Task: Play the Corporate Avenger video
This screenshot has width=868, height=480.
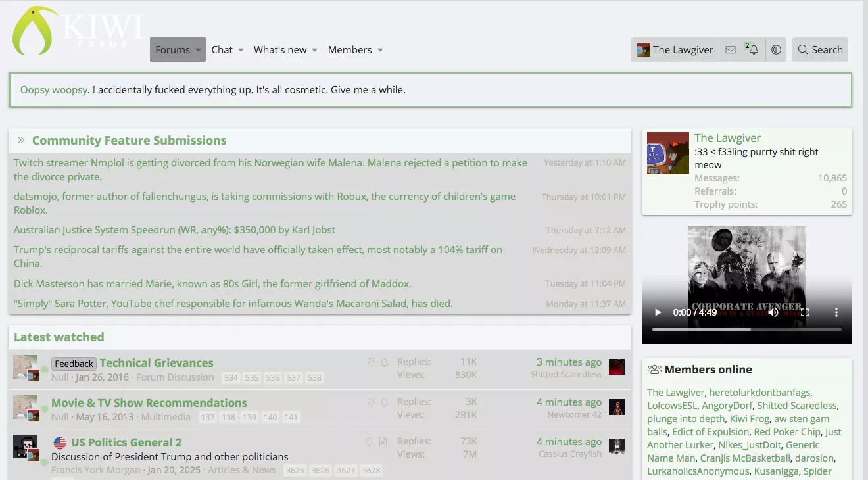Action: tap(658, 312)
